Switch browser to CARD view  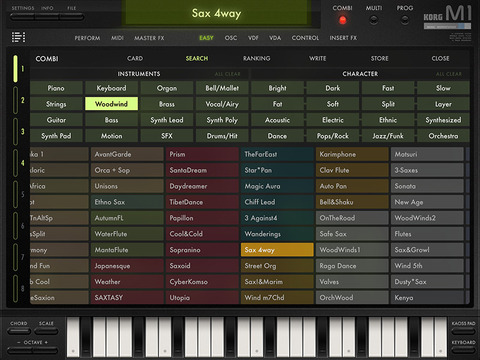pos(135,58)
